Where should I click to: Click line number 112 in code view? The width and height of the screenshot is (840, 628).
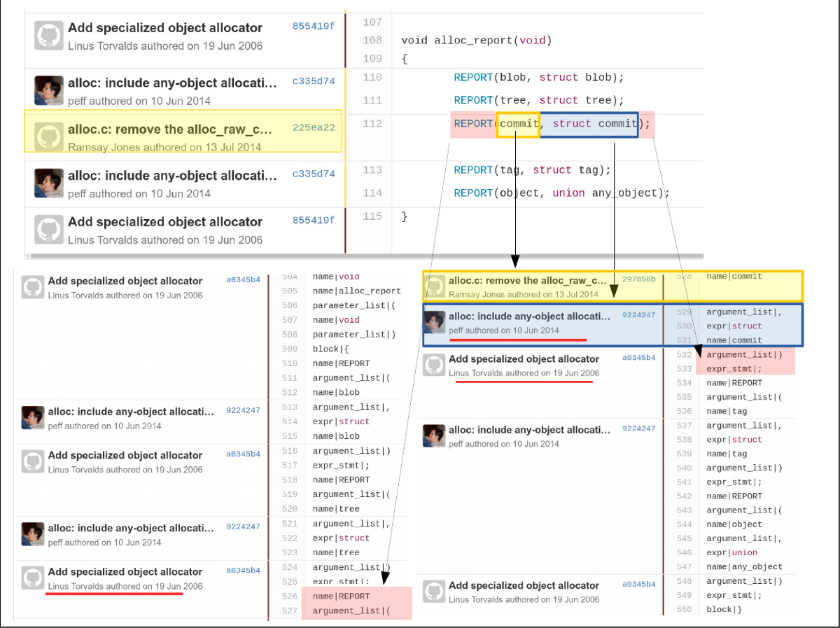click(372, 124)
